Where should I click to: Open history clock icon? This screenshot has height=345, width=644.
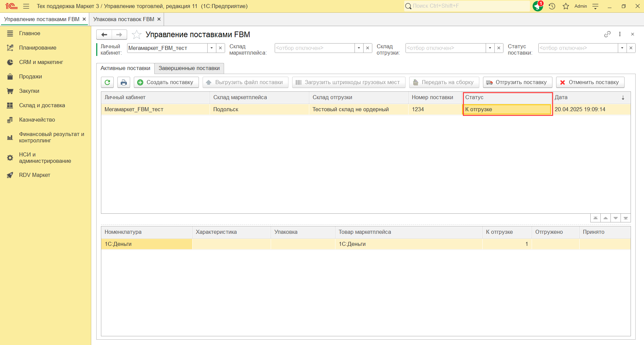click(552, 6)
